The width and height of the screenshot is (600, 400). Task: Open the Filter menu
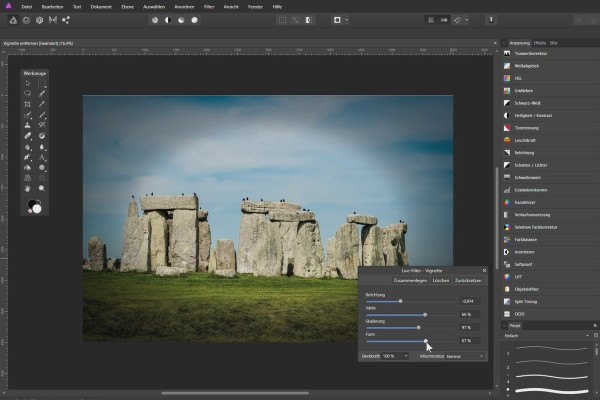tap(209, 7)
